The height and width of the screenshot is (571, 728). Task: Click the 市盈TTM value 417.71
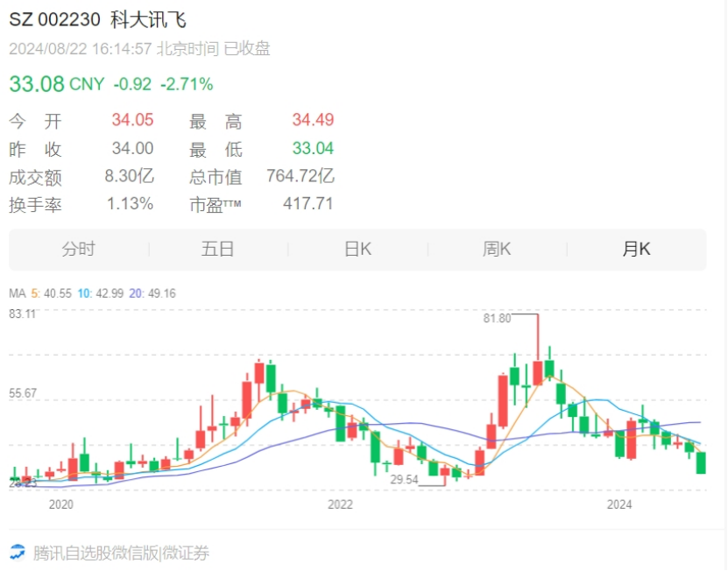308,204
